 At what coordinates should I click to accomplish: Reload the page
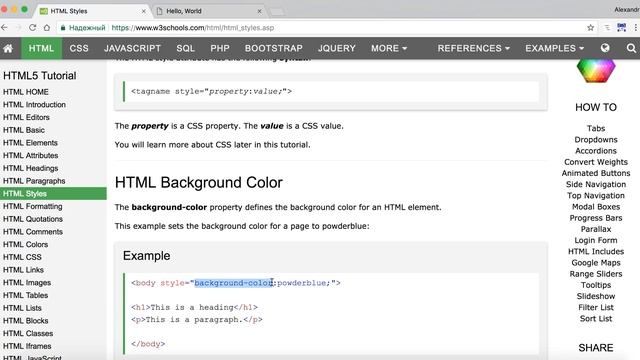(x=32, y=28)
